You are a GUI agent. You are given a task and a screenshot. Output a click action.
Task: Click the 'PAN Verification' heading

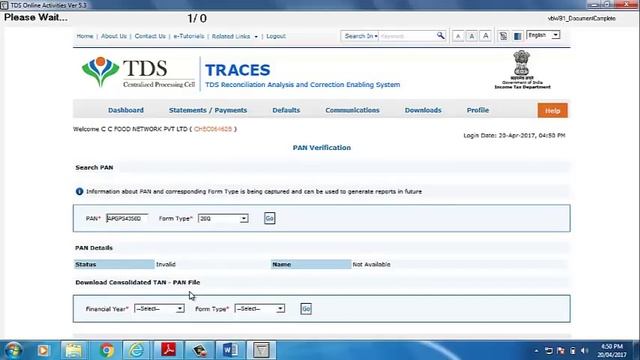coord(322,148)
